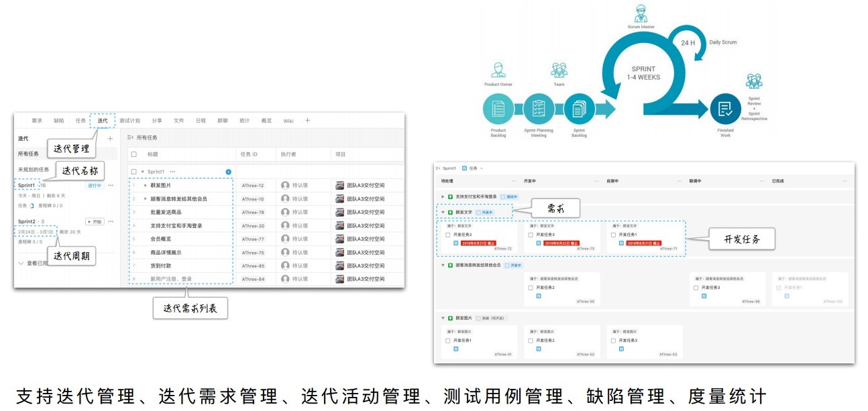Expand the collapsed 支持支付宝和手淘登录 requirement on board
This screenshot has width=868, height=411.
[443, 196]
